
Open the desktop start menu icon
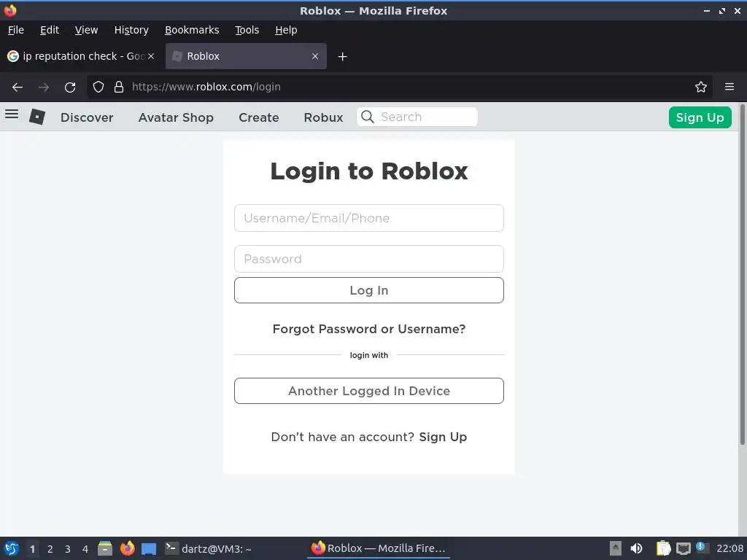coord(12,548)
